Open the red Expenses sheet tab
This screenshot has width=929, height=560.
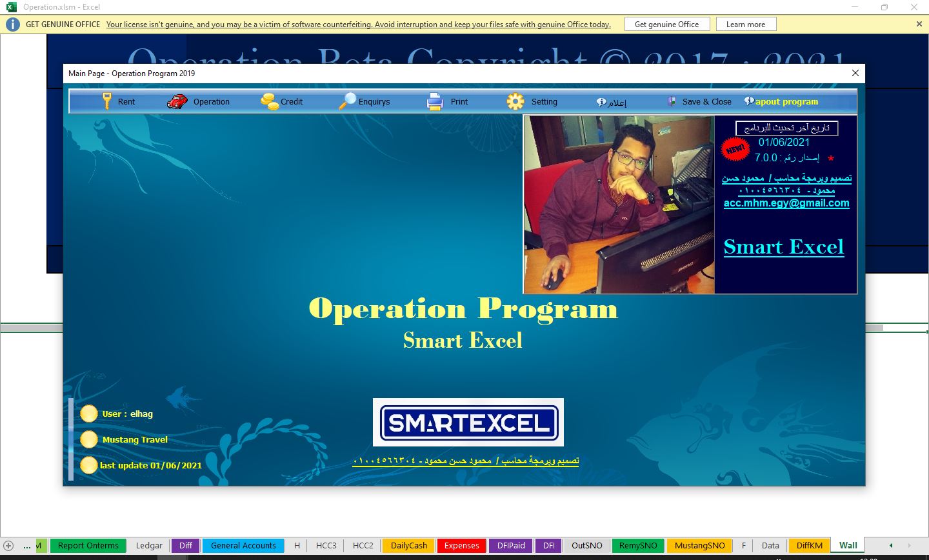click(x=462, y=546)
